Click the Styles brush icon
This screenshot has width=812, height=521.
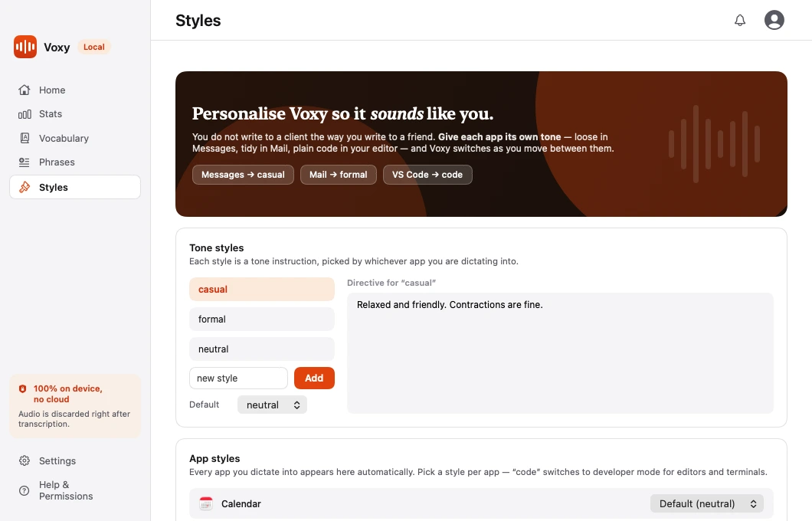click(25, 187)
